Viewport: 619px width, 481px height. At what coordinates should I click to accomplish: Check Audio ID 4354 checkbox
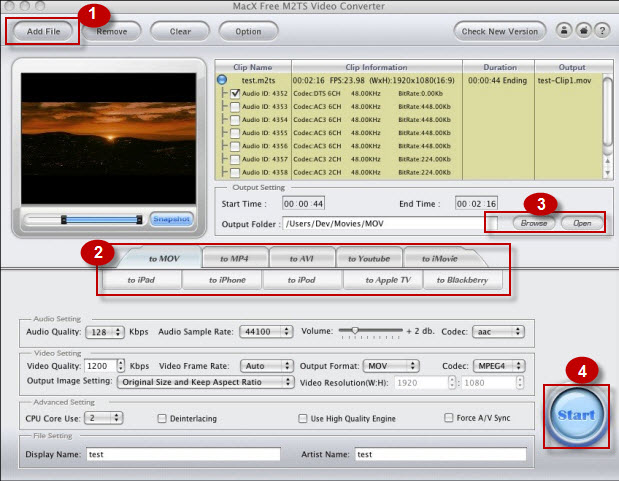(235, 120)
